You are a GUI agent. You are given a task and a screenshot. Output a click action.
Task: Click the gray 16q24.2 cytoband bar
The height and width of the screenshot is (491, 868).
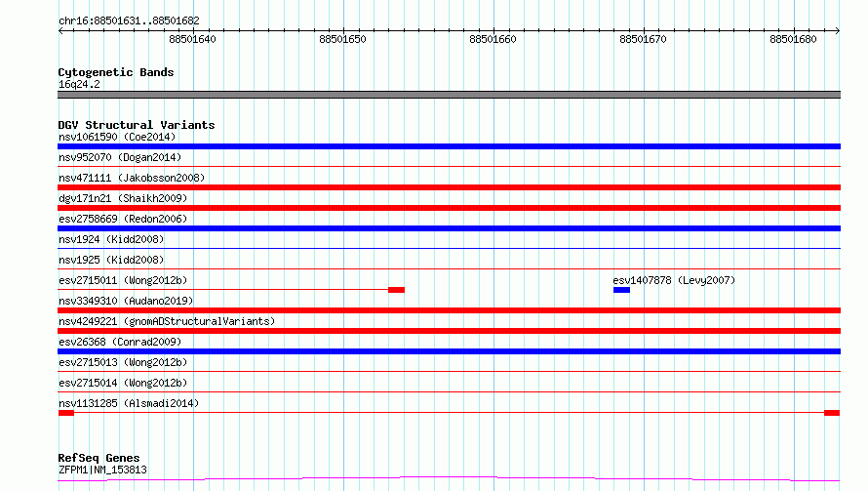pos(449,95)
